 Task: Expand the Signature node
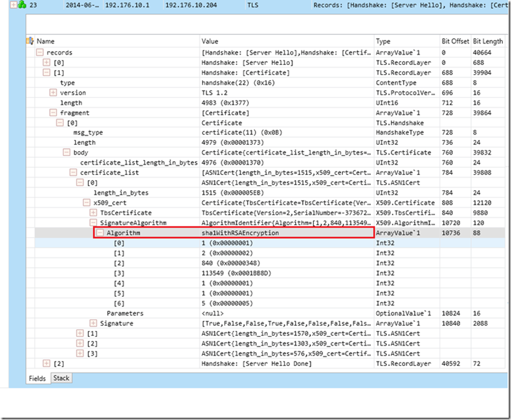[x=93, y=323]
